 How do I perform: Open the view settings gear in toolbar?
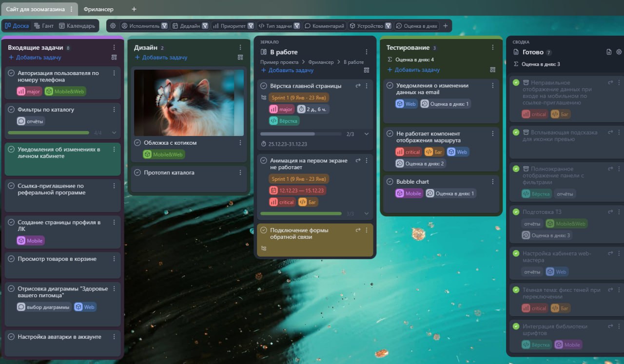[x=113, y=26]
